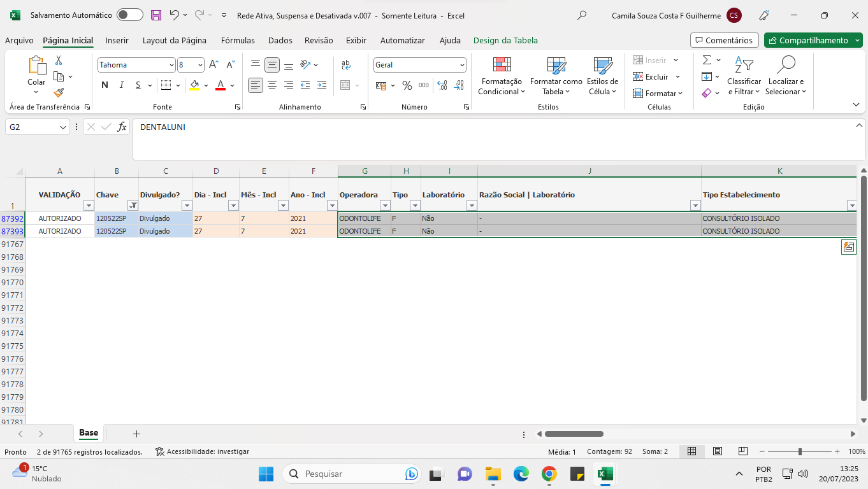Switch to the Design da Tabela tab
The image size is (868, 489).
[x=505, y=40]
